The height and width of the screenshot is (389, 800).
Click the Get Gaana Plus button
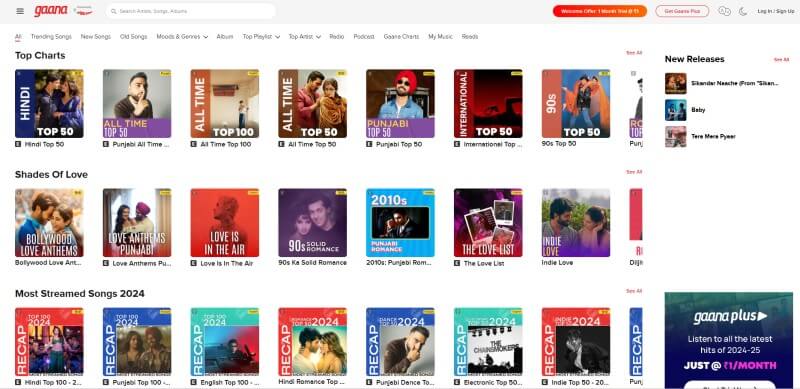[x=682, y=11]
